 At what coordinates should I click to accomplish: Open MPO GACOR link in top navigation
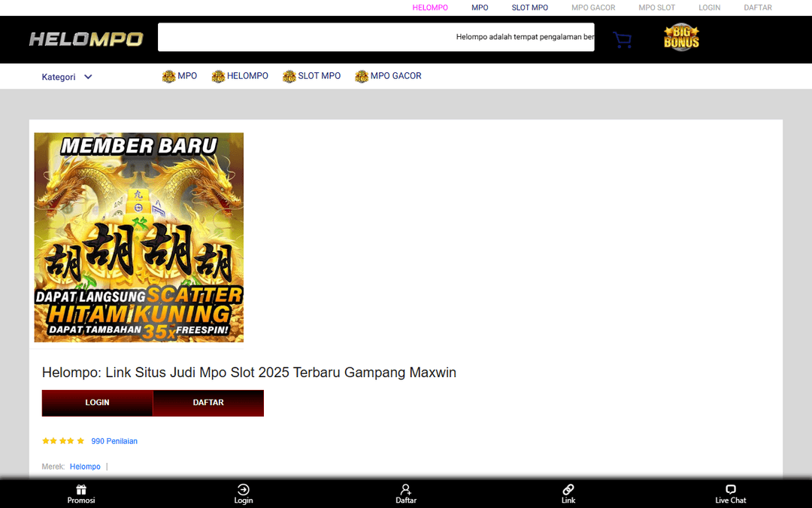click(593, 8)
